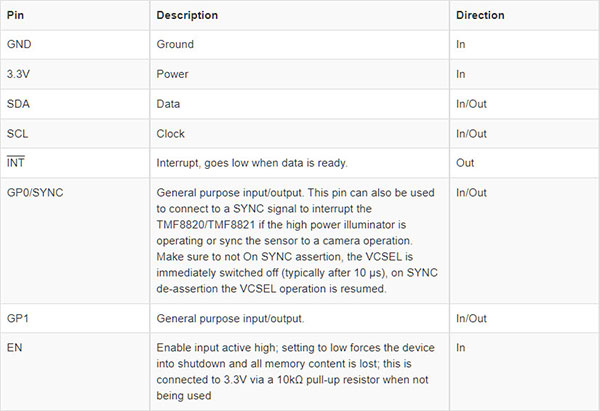Click the Out direction for INT

click(465, 163)
